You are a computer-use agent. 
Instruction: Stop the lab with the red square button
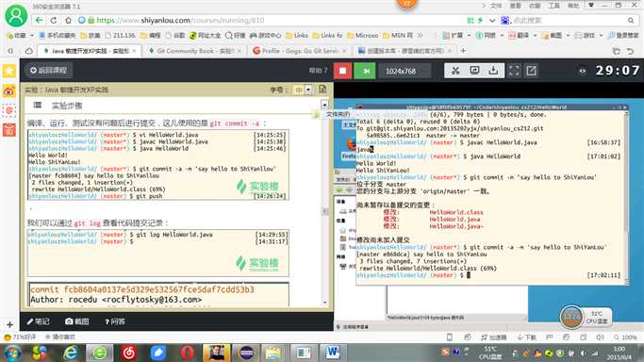[342, 71]
